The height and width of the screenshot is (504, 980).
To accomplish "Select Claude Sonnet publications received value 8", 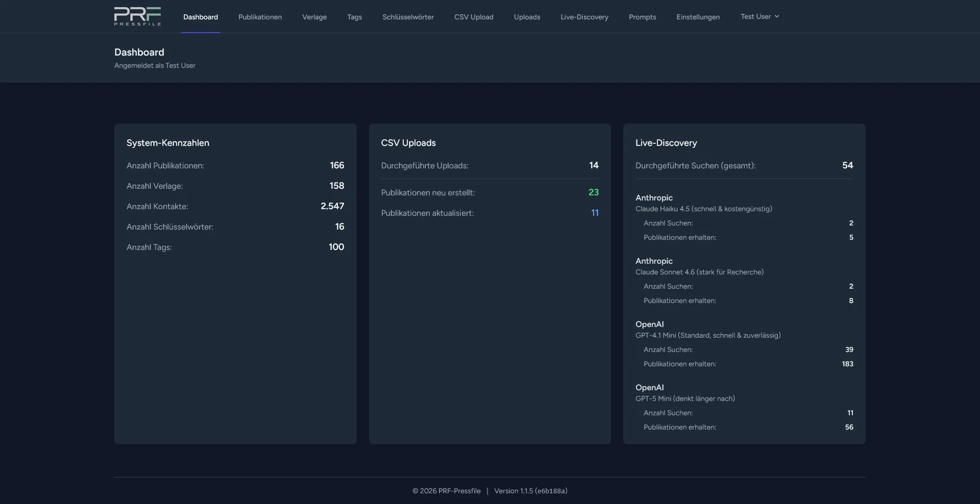I will pyautogui.click(x=851, y=300).
